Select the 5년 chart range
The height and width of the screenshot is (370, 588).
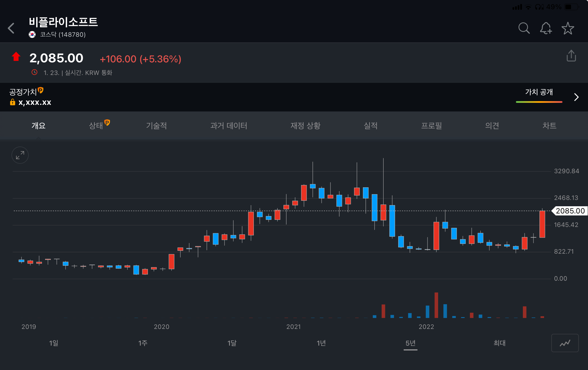(411, 343)
